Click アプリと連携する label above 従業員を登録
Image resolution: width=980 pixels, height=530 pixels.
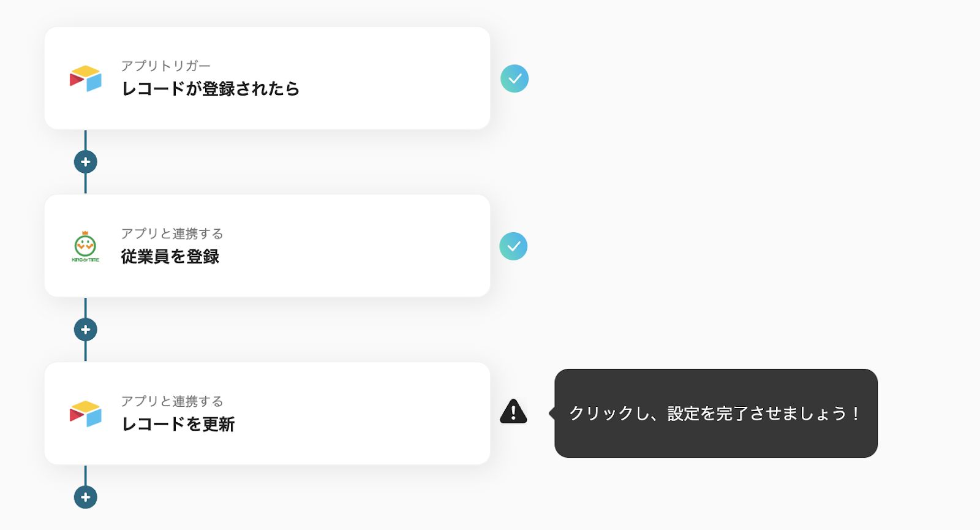pyautogui.click(x=172, y=233)
